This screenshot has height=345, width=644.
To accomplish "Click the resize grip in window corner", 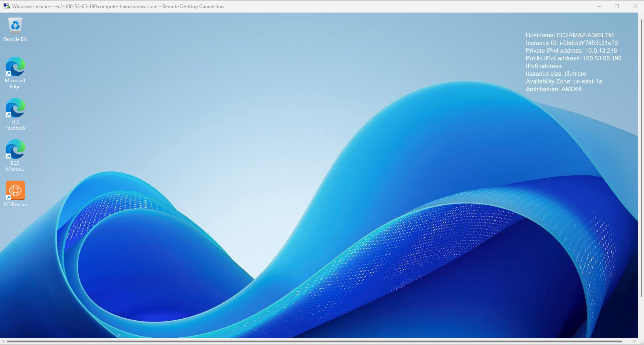I will click(x=641, y=342).
